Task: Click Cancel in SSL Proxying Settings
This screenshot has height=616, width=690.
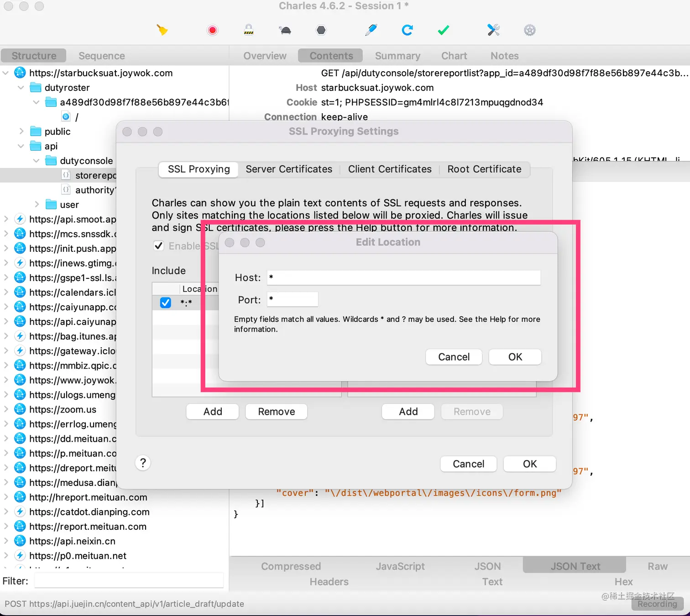Action: 468,464
